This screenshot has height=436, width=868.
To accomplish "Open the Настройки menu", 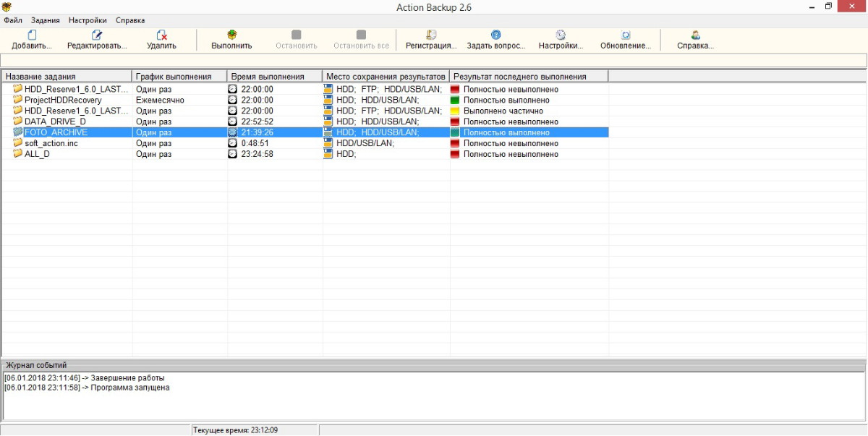I will coord(88,20).
